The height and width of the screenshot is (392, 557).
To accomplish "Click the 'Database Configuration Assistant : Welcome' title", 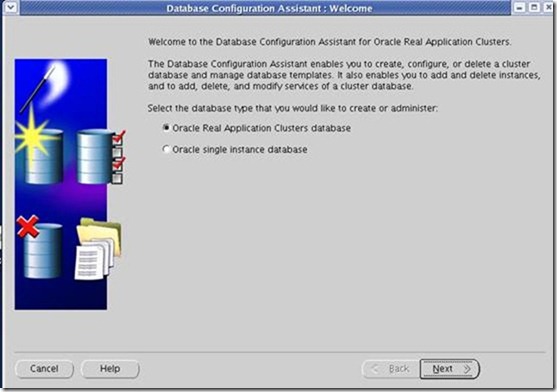I will click(x=269, y=8).
